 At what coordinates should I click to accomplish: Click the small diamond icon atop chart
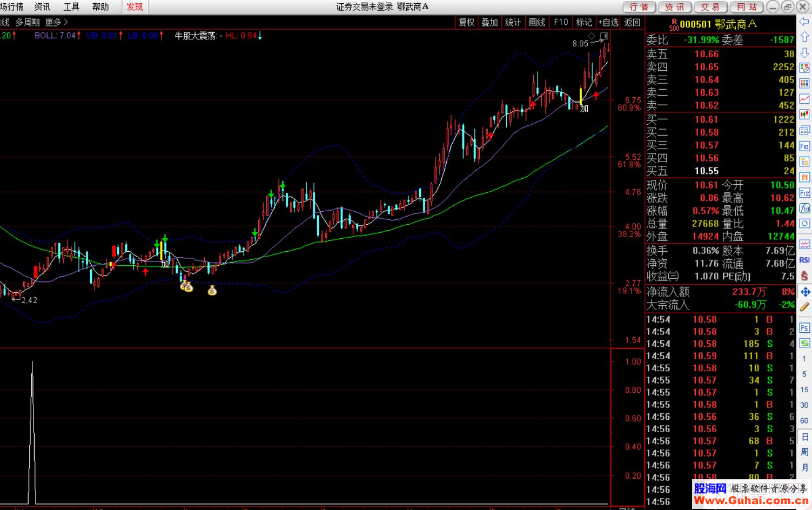tap(592, 36)
